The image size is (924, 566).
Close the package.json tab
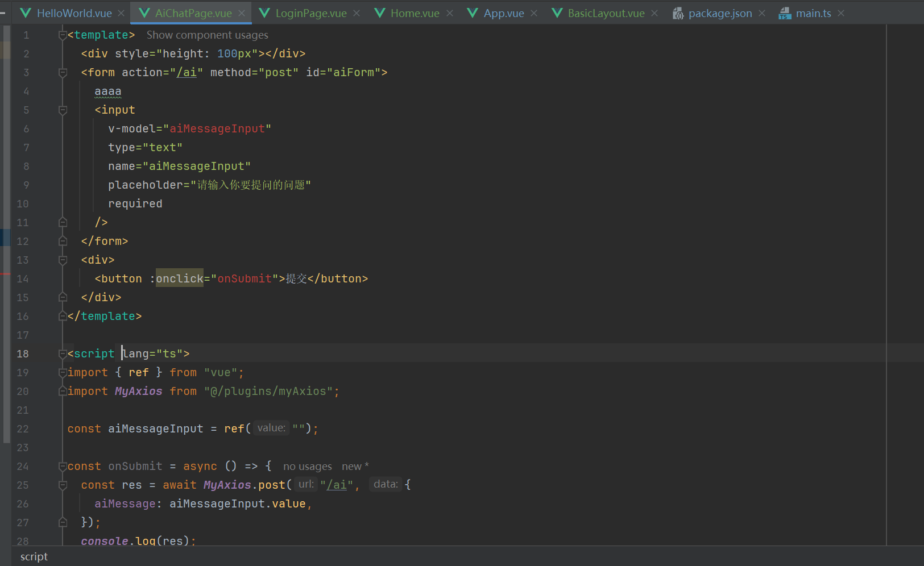(762, 13)
